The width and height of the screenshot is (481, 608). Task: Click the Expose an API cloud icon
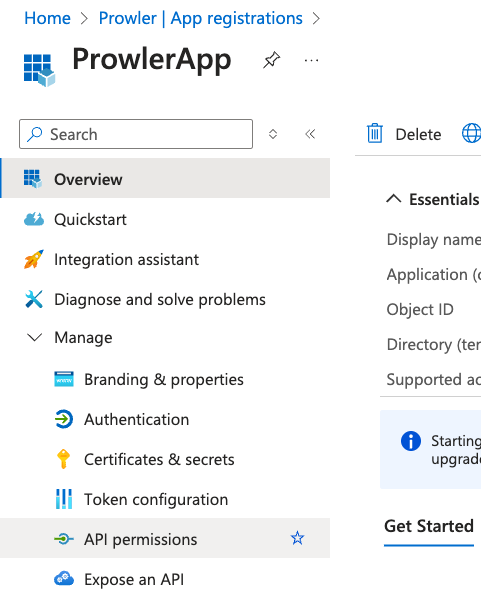64,579
